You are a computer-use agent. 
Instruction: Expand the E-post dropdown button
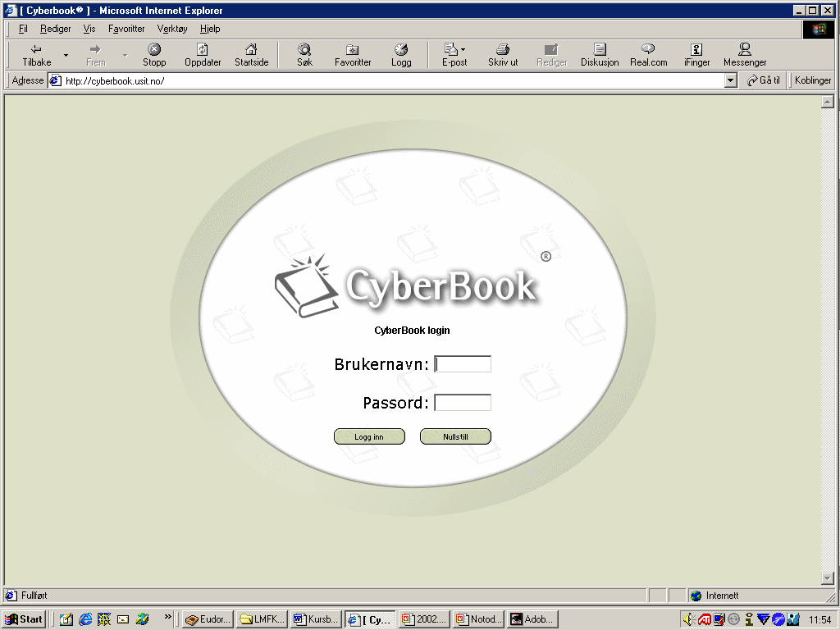click(463, 50)
